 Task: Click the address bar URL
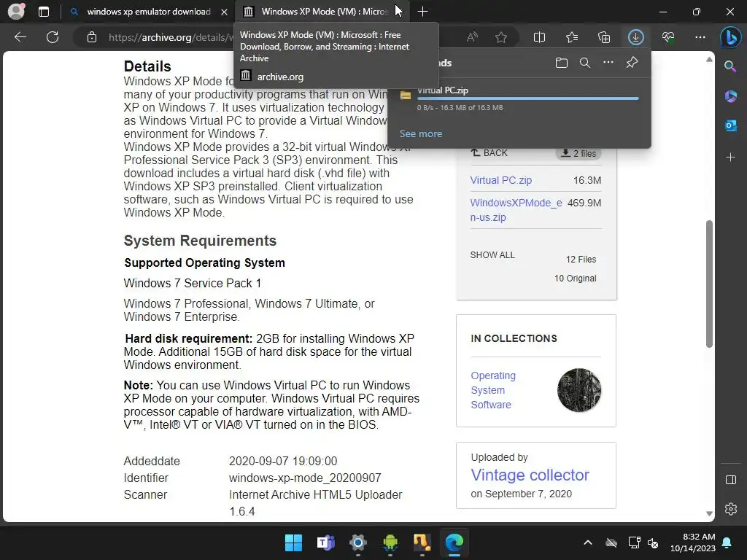click(171, 37)
